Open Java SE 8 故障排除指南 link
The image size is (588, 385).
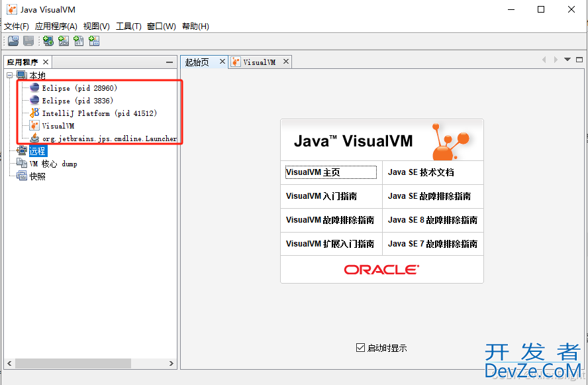point(433,220)
